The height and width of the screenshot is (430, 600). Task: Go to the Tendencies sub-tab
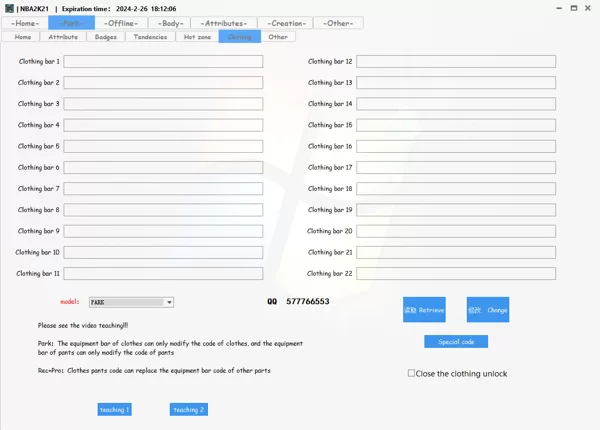point(150,37)
